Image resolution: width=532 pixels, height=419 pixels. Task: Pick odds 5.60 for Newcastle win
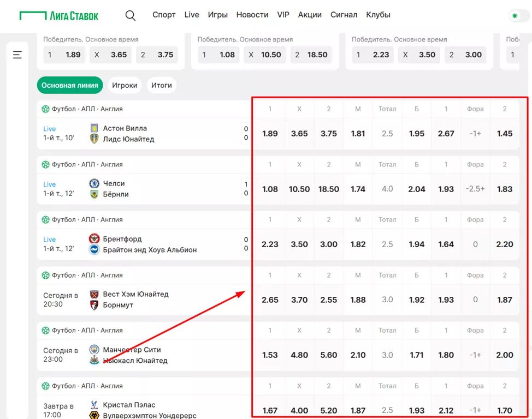coord(329,355)
